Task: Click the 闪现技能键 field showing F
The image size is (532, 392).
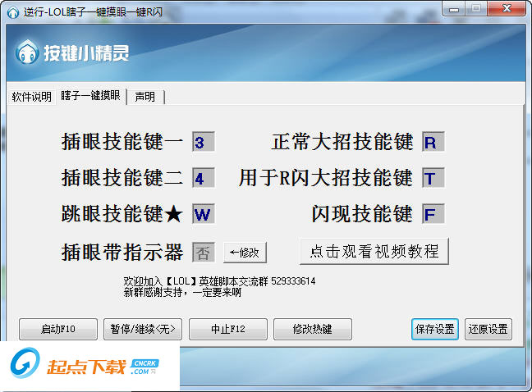Action: tap(433, 214)
